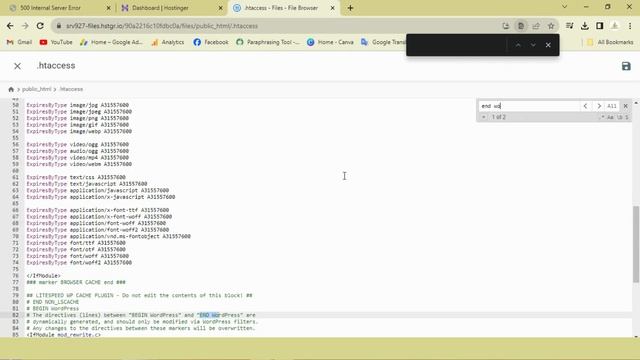Image resolution: width=640 pixels, height=360 pixels.
Task: Click the "</IfModule>" line 76
Action: click(x=43, y=276)
